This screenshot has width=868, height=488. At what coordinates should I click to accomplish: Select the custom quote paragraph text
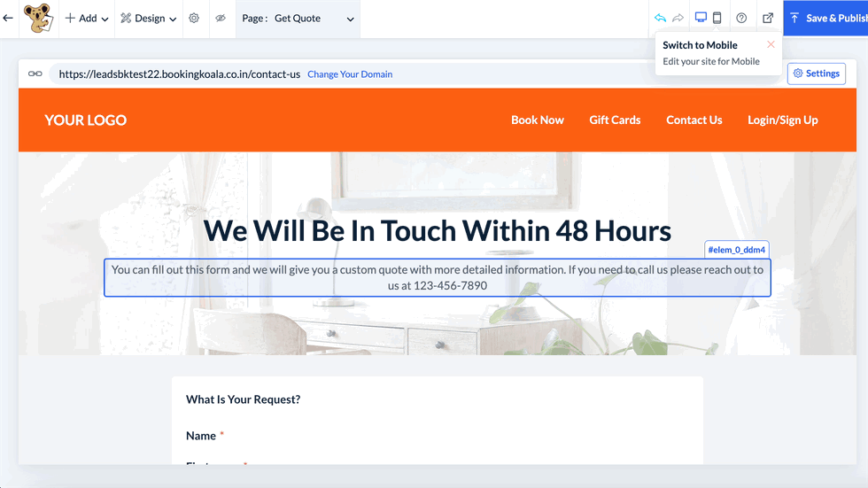tap(438, 278)
